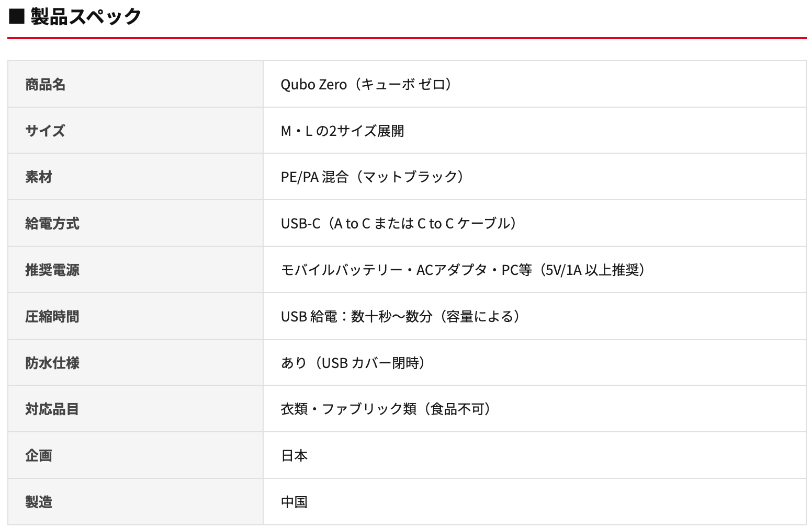Click the black square heading bullet icon
This screenshot has height=529, width=812.
(17, 17)
